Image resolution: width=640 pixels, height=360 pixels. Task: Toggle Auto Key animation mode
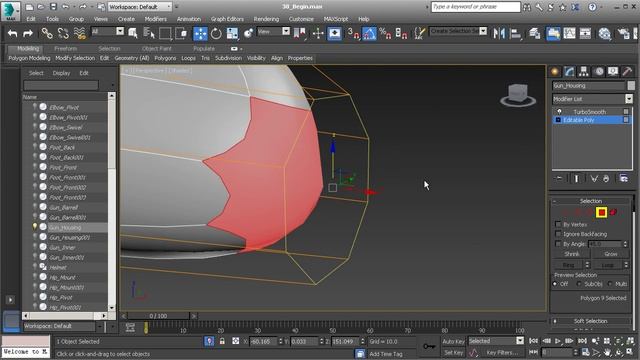(453, 341)
